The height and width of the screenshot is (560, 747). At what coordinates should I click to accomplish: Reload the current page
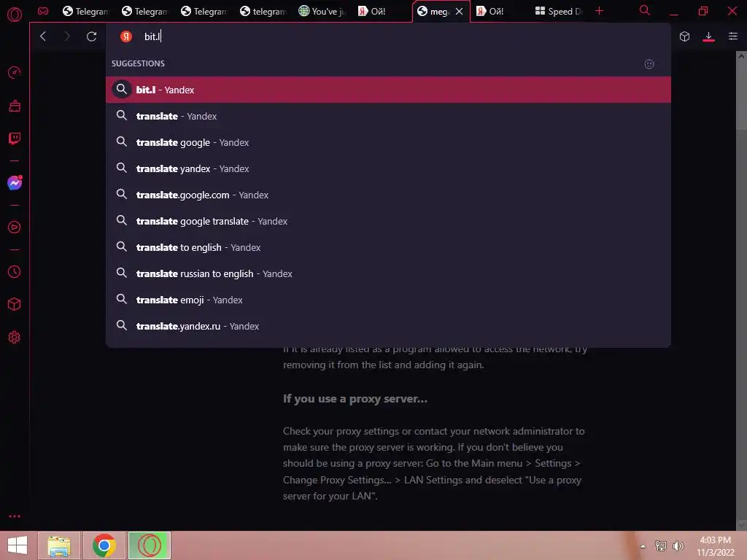point(91,36)
